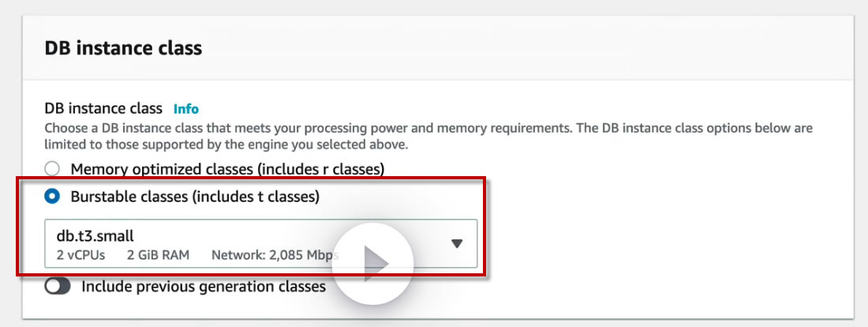Click the "Include previous generation classes" label text
868x327 pixels.
[x=204, y=286]
